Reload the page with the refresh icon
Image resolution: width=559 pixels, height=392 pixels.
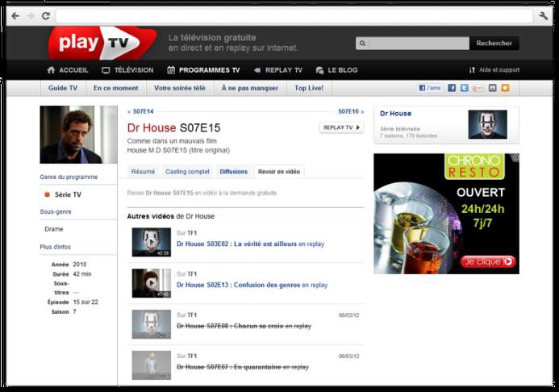click(46, 15)
